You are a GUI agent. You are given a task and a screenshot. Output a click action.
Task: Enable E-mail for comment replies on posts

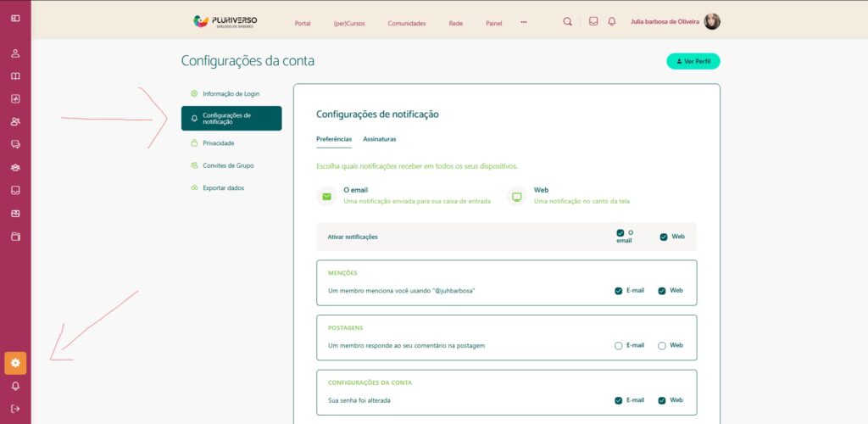[618, 346]
